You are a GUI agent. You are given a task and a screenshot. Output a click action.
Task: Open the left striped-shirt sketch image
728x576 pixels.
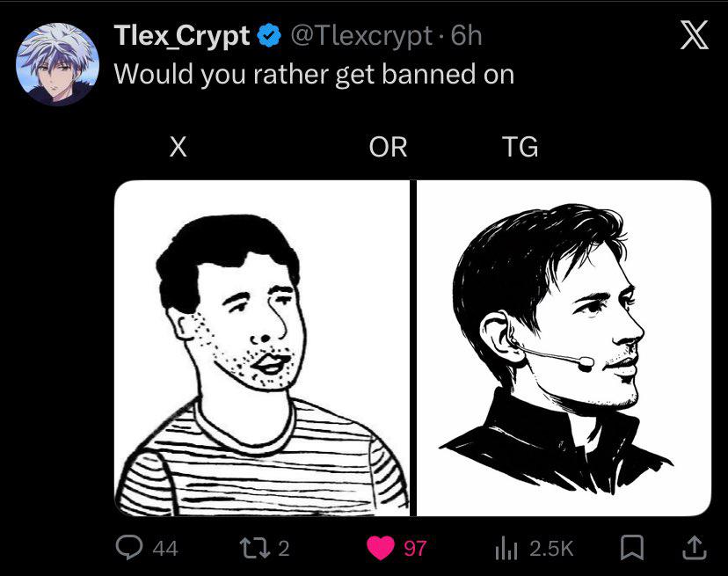[261, 347]
